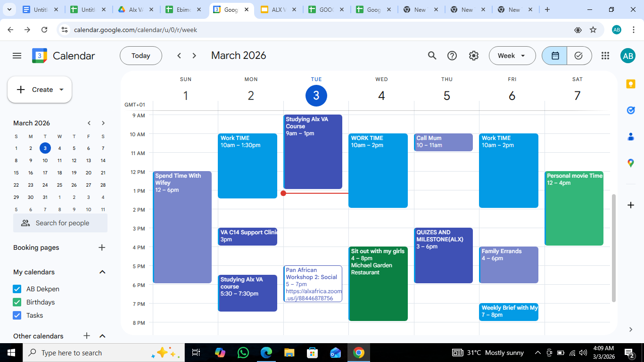Collapse the My calendars section
This screenshot has height=362, width=644.
pos(102,272)
